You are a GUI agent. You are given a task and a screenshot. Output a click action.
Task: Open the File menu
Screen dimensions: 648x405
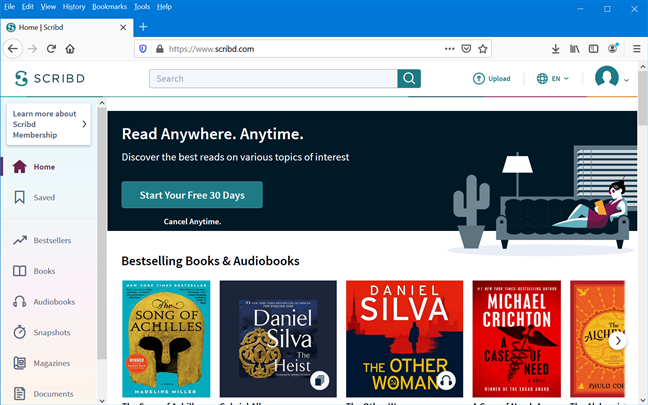pyautogui.click(x=9, y=7)
